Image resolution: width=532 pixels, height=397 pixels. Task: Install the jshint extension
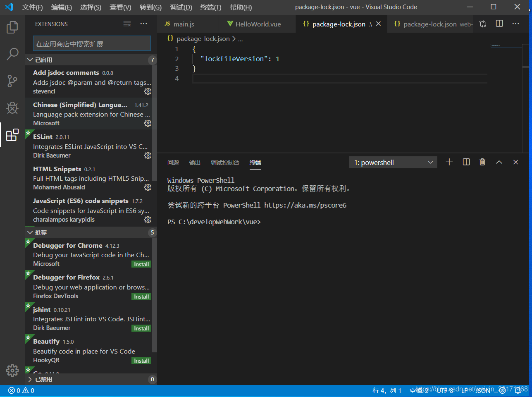141,328
